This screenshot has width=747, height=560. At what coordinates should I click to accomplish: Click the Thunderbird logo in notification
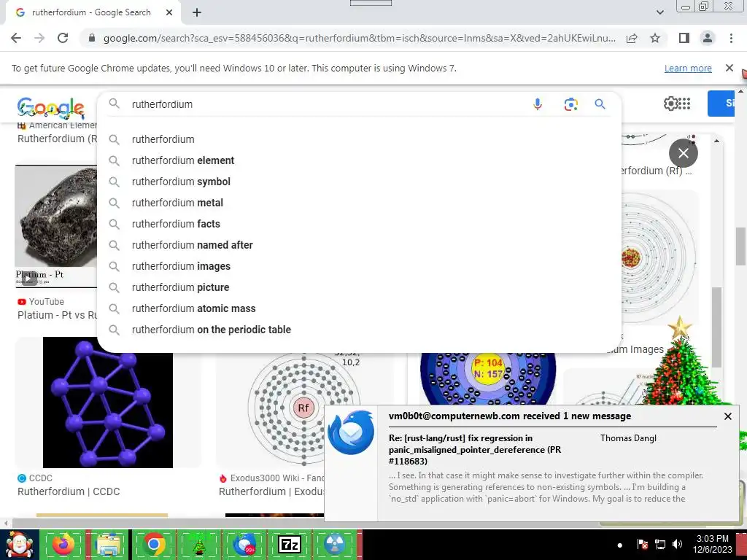[x=351, y=432]
